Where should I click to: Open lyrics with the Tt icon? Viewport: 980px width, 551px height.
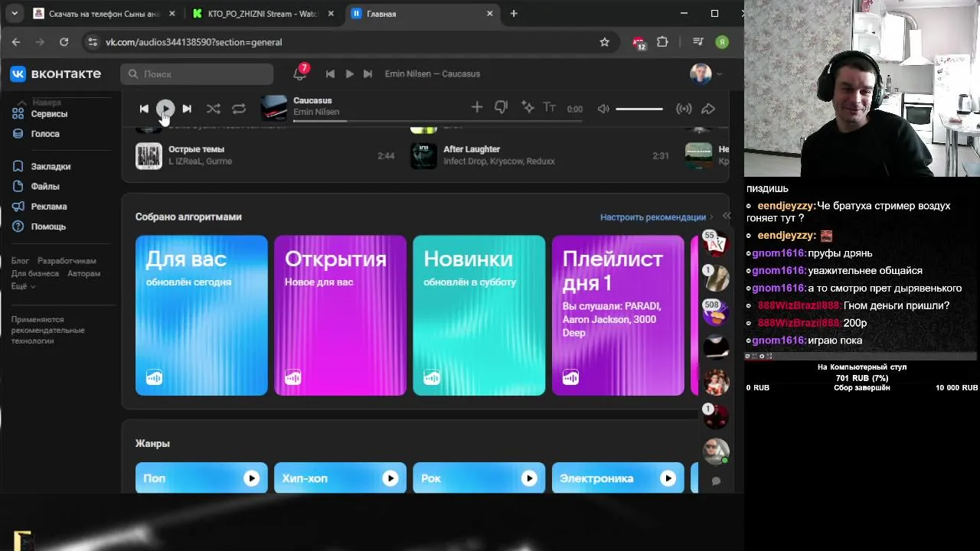pos(550,108)
